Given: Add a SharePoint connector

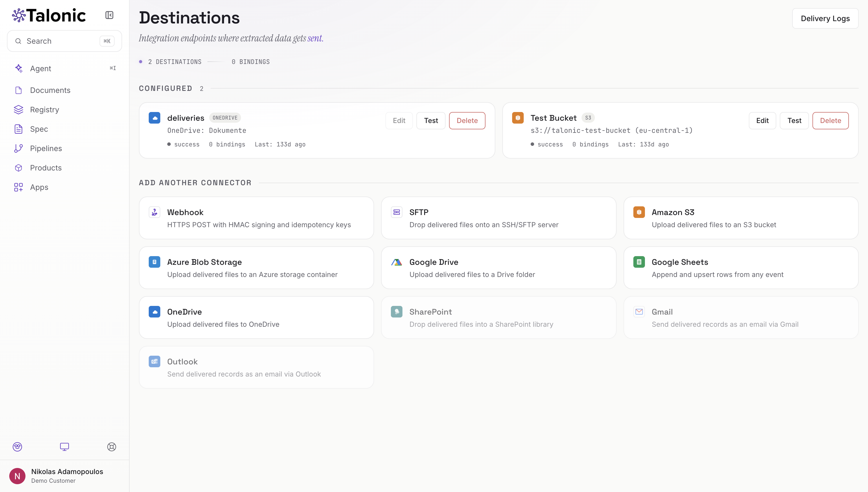Looking at the screenshot, I should [499, 317].
